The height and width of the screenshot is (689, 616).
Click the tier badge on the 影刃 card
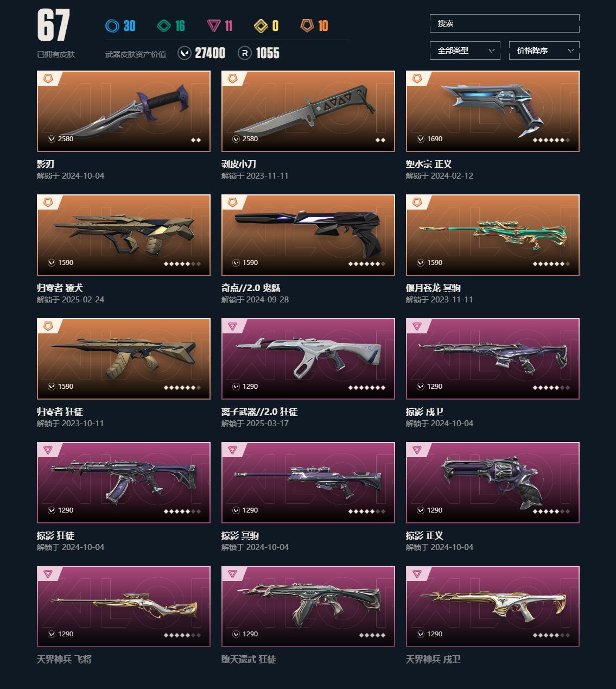tap(48, 79)
